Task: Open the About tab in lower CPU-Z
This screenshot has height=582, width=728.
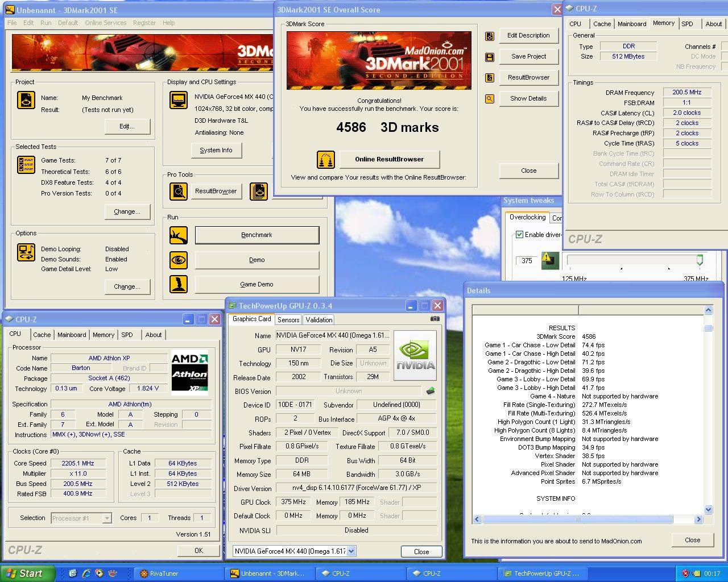Action: click(154, 335)
